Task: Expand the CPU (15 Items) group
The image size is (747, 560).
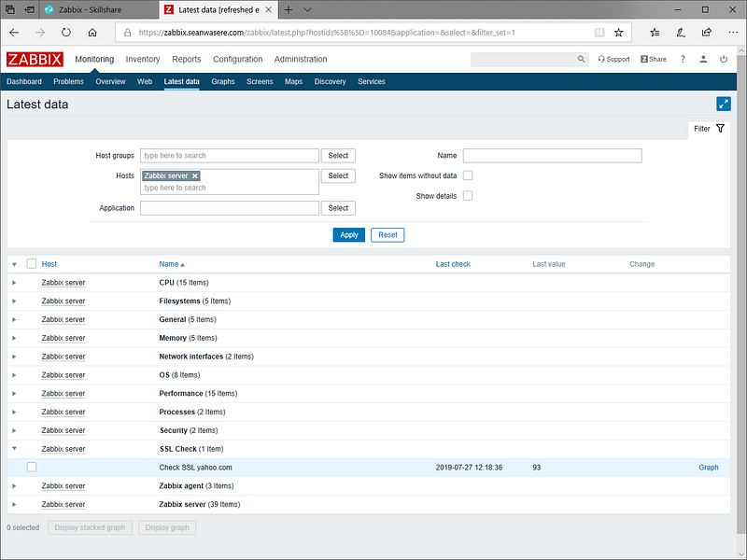Action: pyautogui.click(x=14, y=283)
